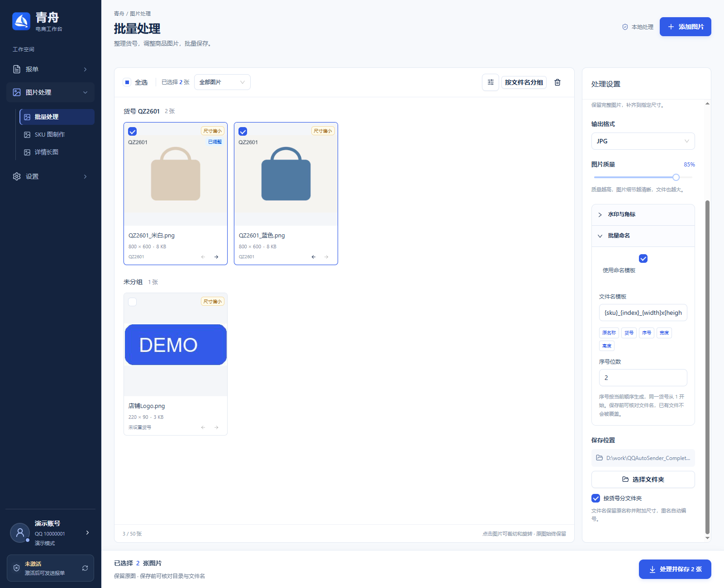The height and width of the screenshot is (588, 724).
Task: Click the 未激活 shield icon
Action: click(x=17, y=568)
